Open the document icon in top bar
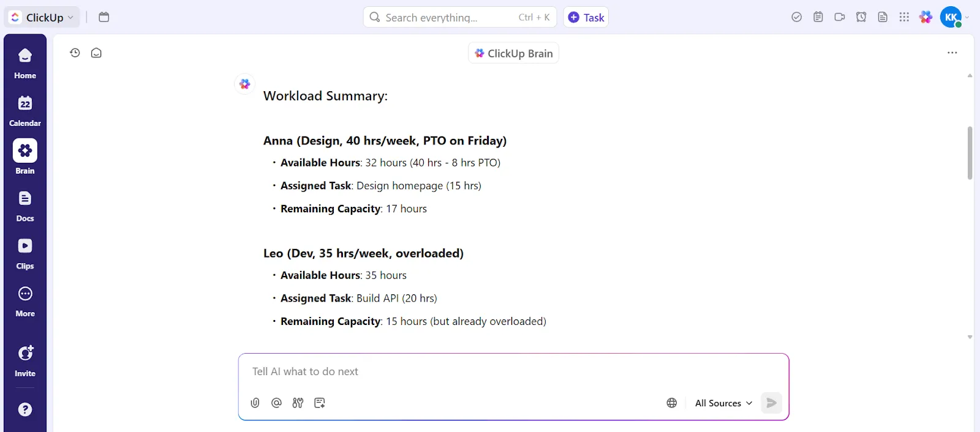Image resolution: width=980 pixels, height=432 pixels. tap(883, 17)
